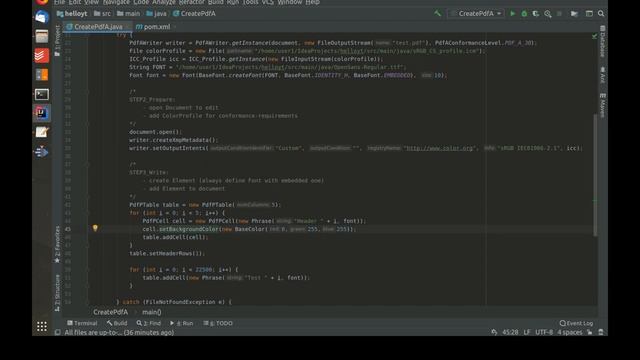The image size is (640, 360).
Task: Click the main folder breadcrumb
Action: (x=128, y=13)
